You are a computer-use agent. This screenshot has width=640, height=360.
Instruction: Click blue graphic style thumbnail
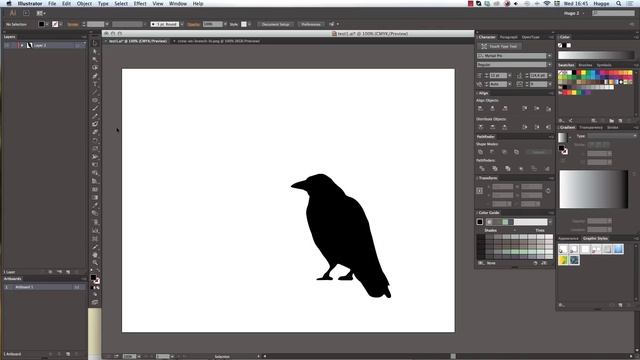click(x=619, y=249)
